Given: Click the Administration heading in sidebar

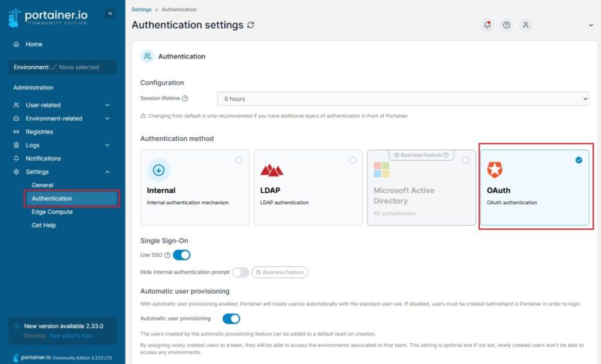Looking at the screenshot, I should coord(33,87).
